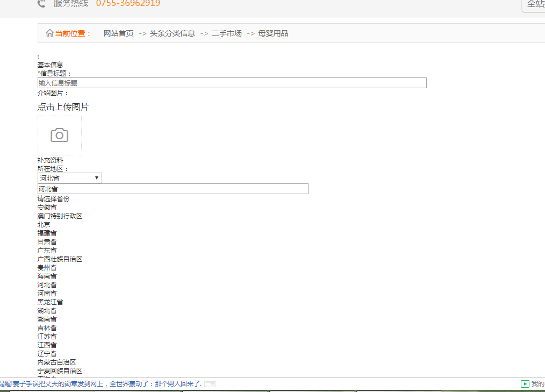Viewport: 545px width, 392px height.
Task: Click inside the 河北省 text field
Action: [x=173, y=189]
